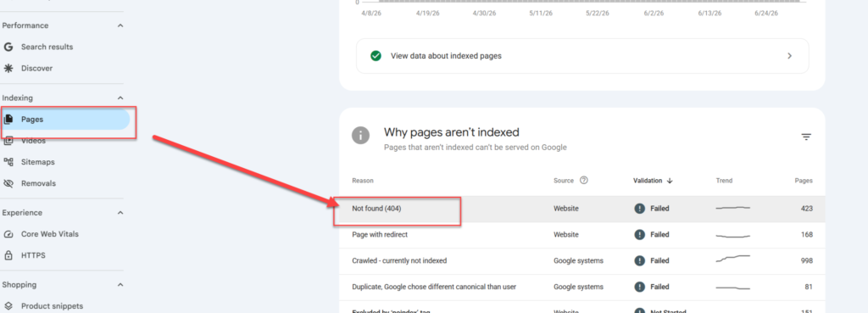Viewport: 868px width, 313px height.
Task: Open the Removals tool
Action: click(39, 183)
